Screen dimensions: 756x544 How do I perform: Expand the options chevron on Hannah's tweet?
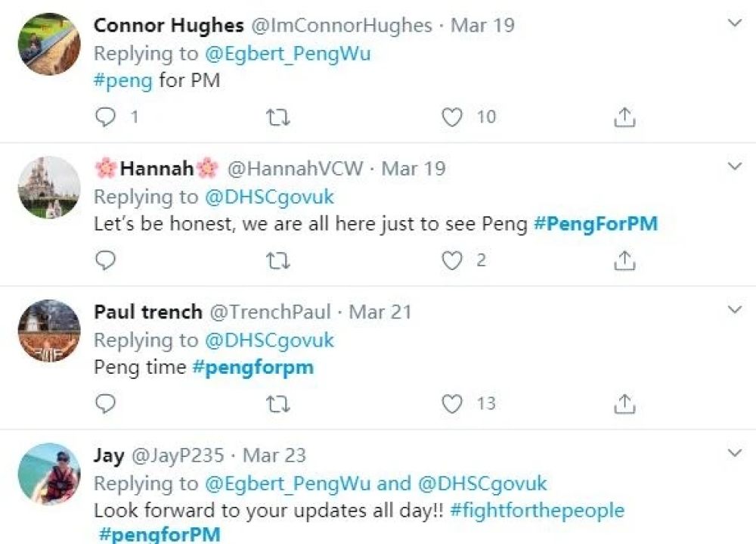(734, 166)
